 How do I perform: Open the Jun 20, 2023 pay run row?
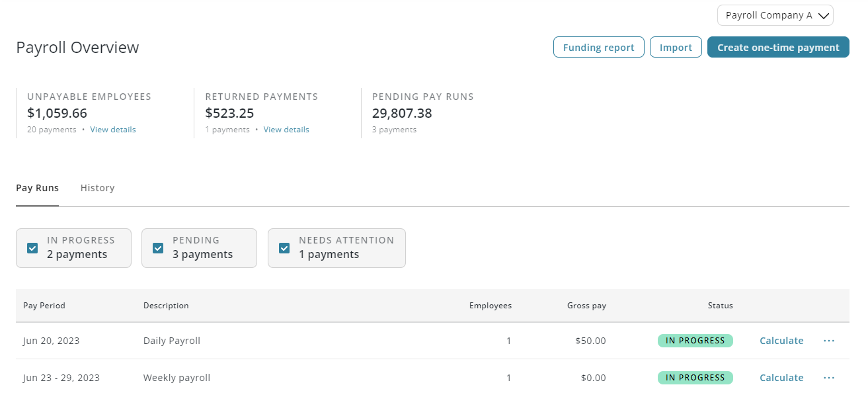(x=51, y=341)
